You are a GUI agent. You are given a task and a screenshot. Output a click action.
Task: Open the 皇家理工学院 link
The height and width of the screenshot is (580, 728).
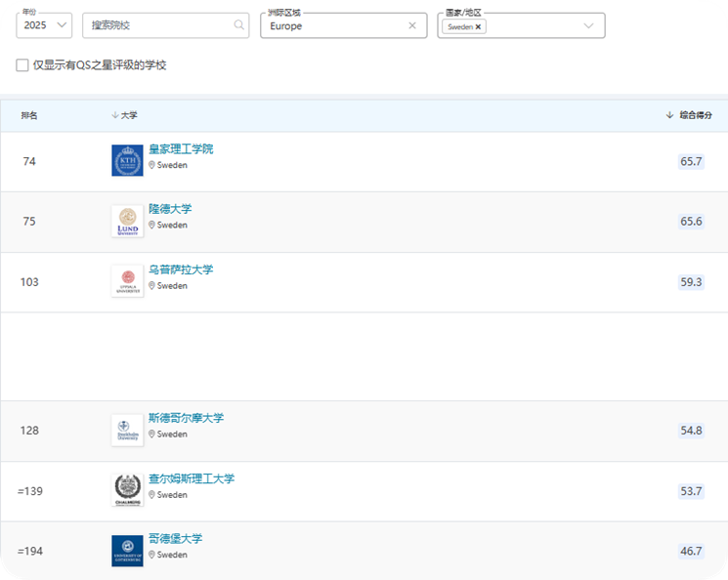[x=181, y=149]
